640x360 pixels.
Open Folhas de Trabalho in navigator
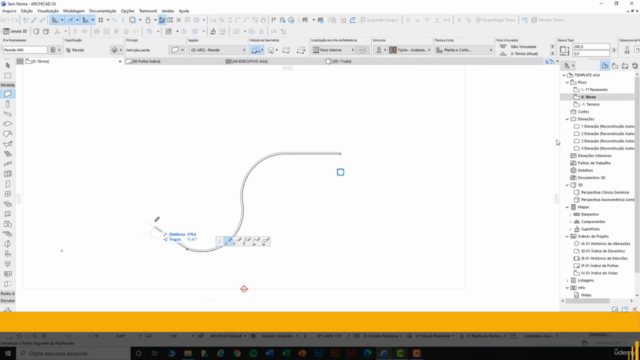click(594, 163)
